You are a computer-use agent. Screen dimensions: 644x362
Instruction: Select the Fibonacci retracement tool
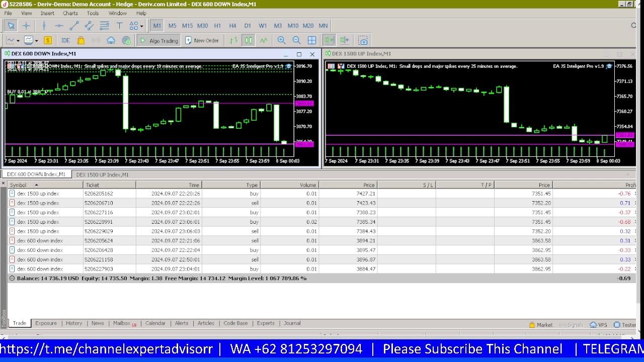click(x=104, y=26)
